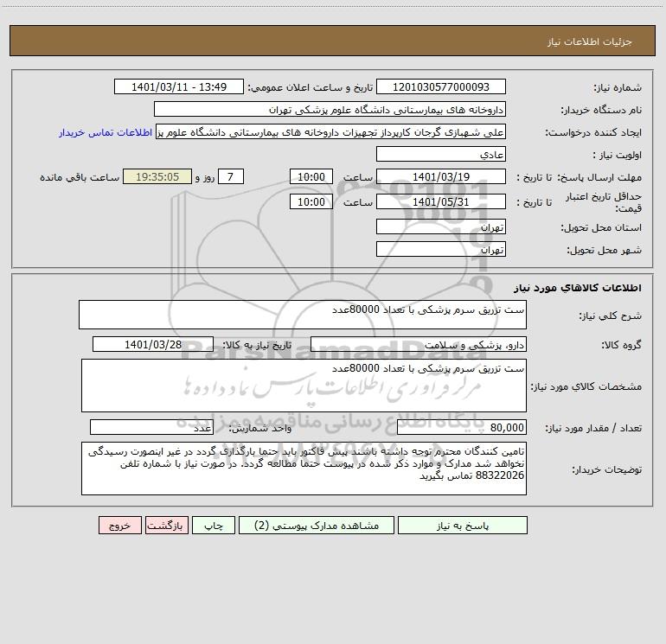
Task: Click the response deadline time 10:00 field
Action: 311,176
